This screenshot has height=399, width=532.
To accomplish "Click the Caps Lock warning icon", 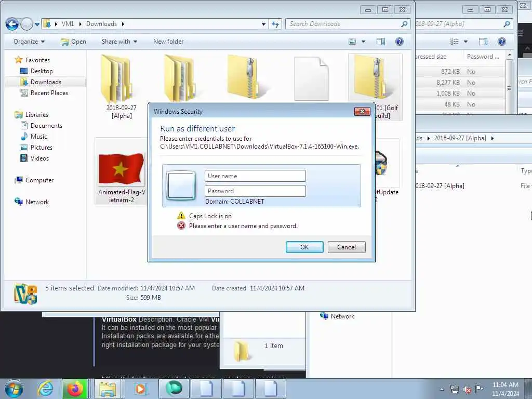I will (181, 216).
